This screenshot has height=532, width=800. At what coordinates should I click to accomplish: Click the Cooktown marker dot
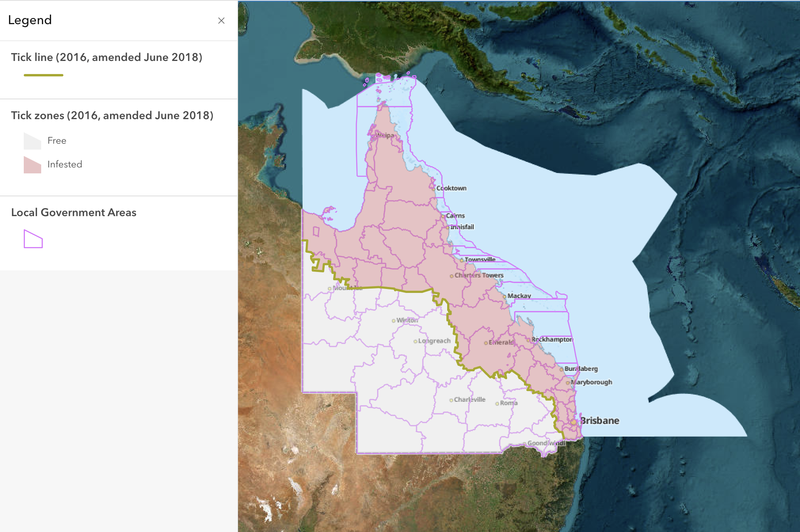pos(434,188)
